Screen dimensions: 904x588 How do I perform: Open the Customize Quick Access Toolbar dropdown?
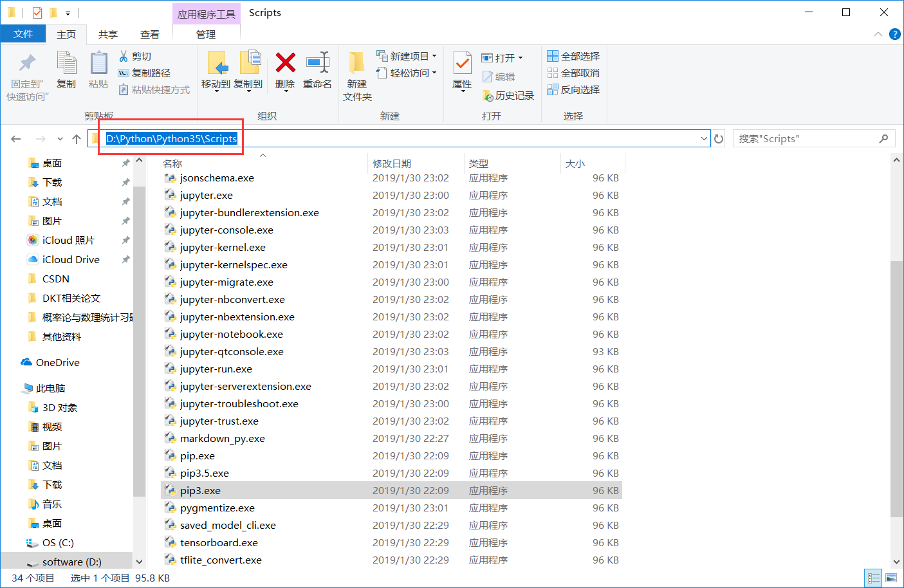[x=68, y=14]
